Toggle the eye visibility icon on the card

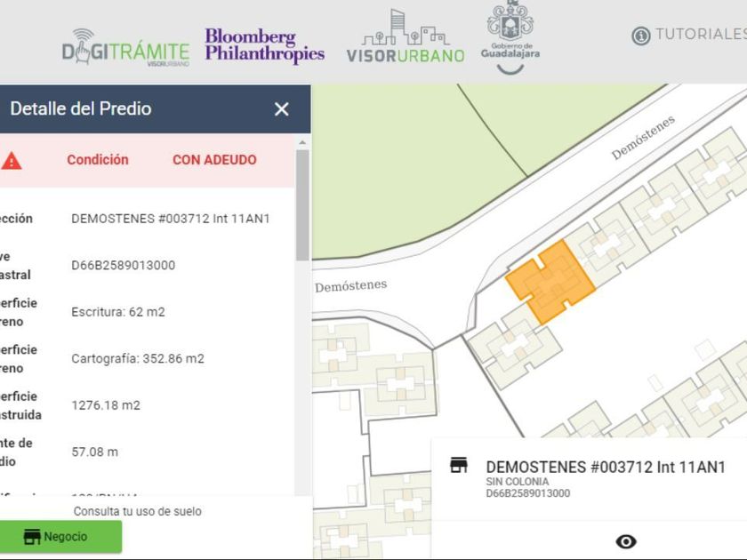pyautogui.click(x=626, y=541)
